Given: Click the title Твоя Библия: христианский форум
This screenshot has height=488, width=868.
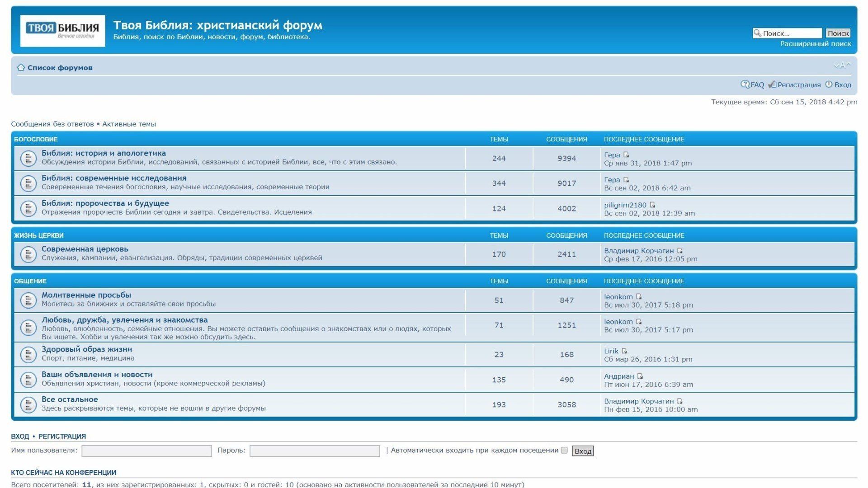Looking at the screenshot, I should point(217,25).
